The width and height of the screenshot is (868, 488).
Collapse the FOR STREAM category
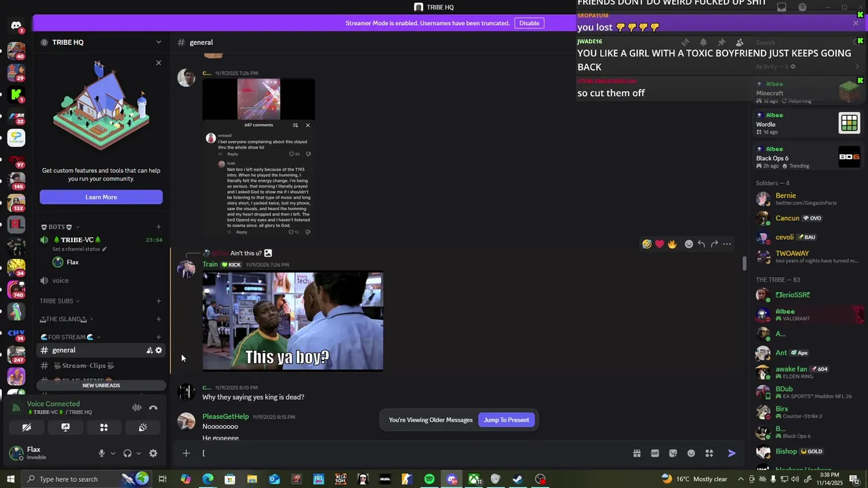[x=71, y=337]
